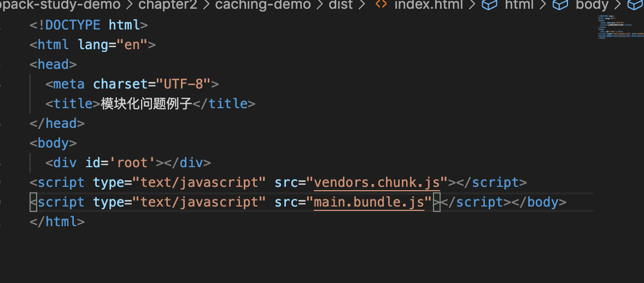Follow the vendors.chunk.js source link

[377, 182]
